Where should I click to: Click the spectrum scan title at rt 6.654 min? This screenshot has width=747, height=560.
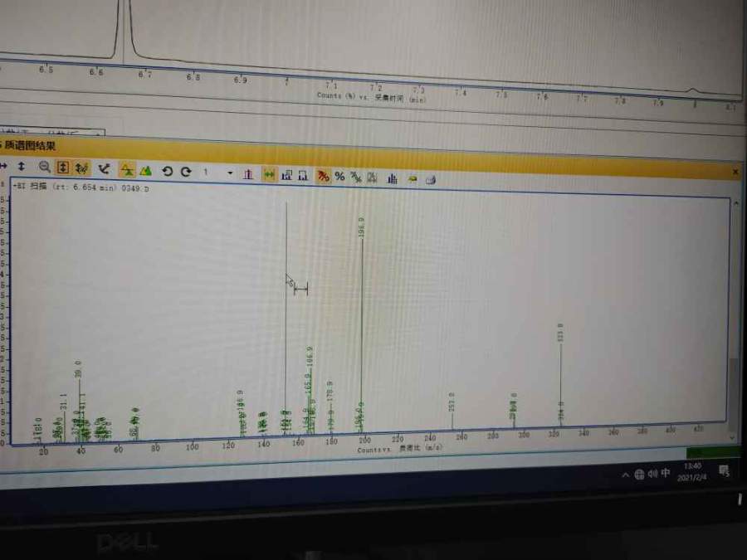tap(81, 187)
